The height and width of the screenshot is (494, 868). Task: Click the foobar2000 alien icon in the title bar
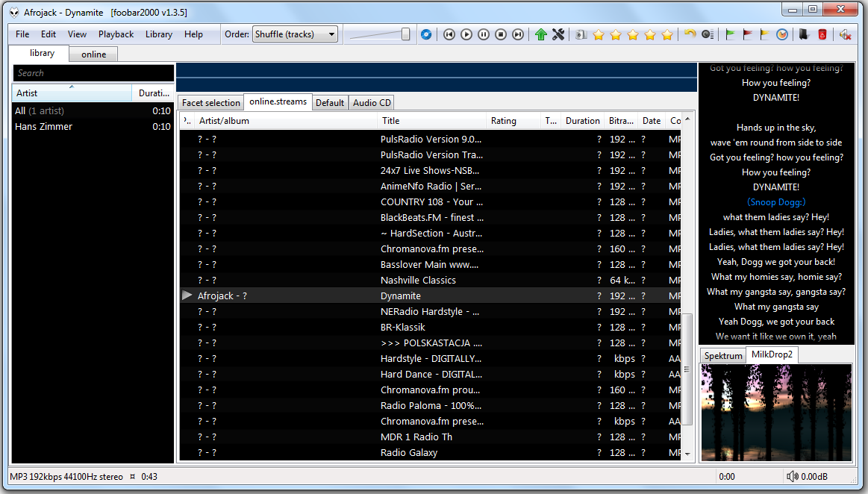14,12
